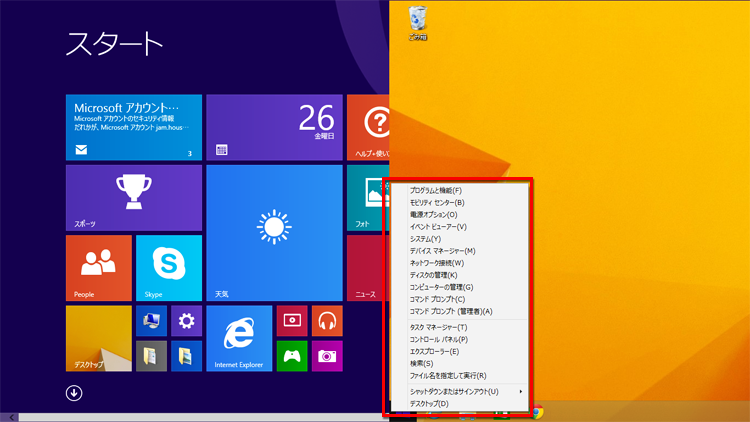Select デバイス マネージャー menu entry
This screenshot has height=422, width=750.
click(442, 251)
